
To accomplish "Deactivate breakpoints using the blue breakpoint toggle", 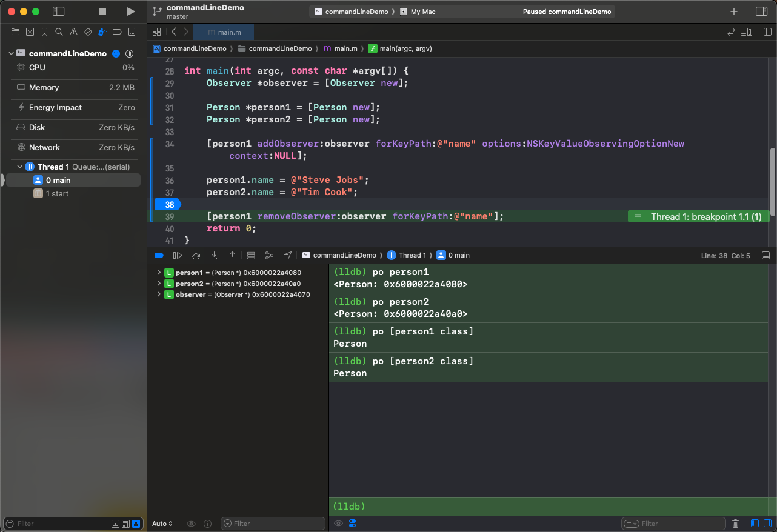I will click(x=159, y=256).
